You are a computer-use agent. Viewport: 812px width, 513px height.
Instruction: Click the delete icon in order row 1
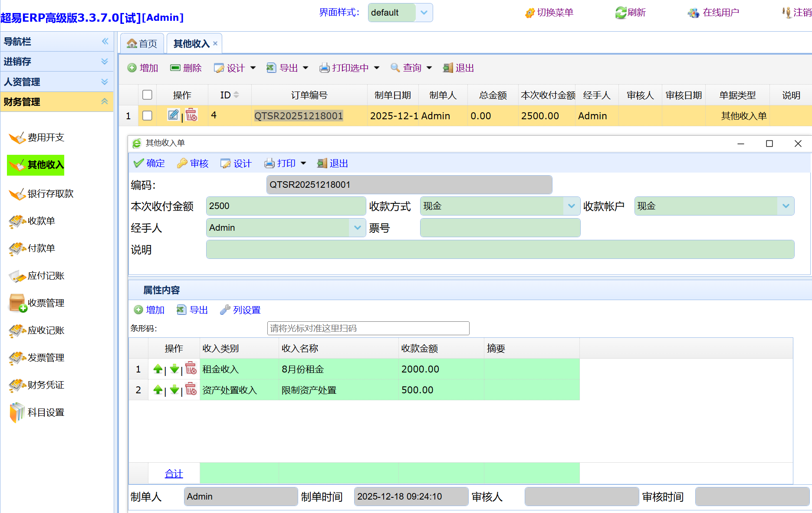[x=191, y=115]
